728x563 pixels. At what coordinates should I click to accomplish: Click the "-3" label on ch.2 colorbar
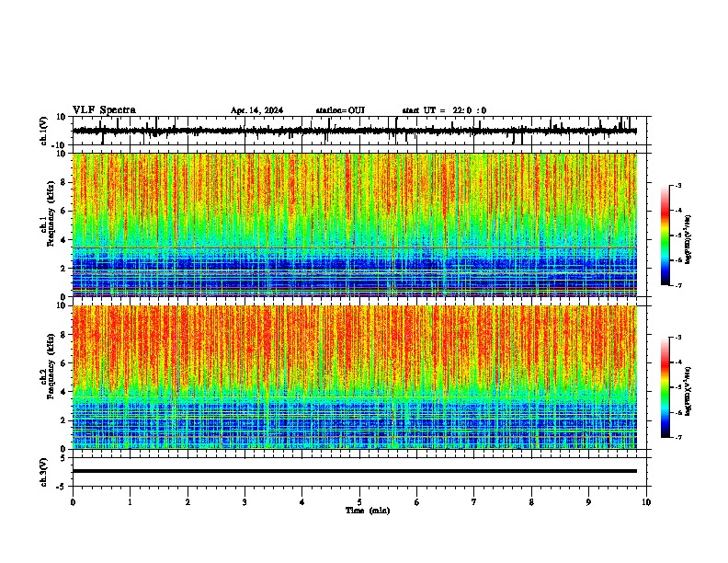tap(678, 338)
